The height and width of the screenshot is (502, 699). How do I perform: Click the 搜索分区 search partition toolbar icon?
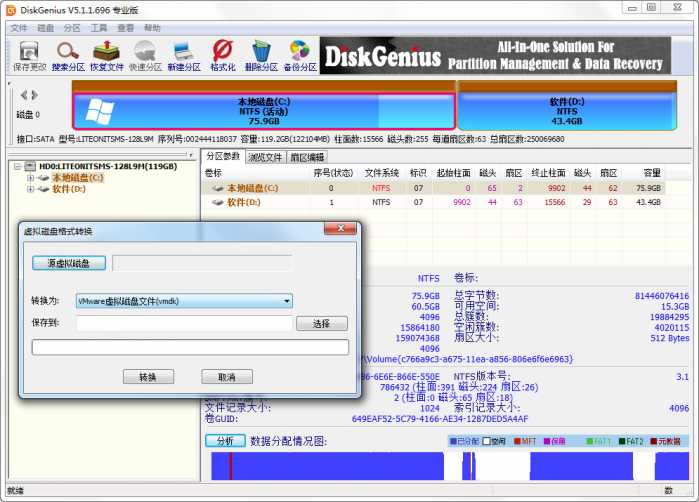click(68, 56)
